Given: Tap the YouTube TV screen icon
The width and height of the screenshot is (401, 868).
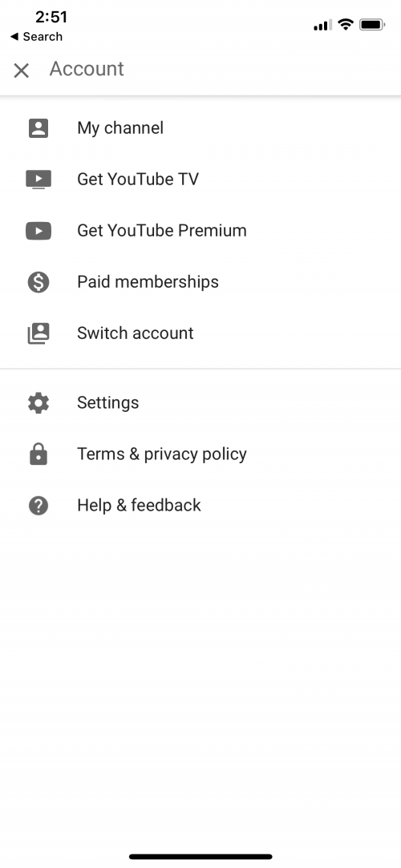Looking at the screenshot, I should pos(38,180).
